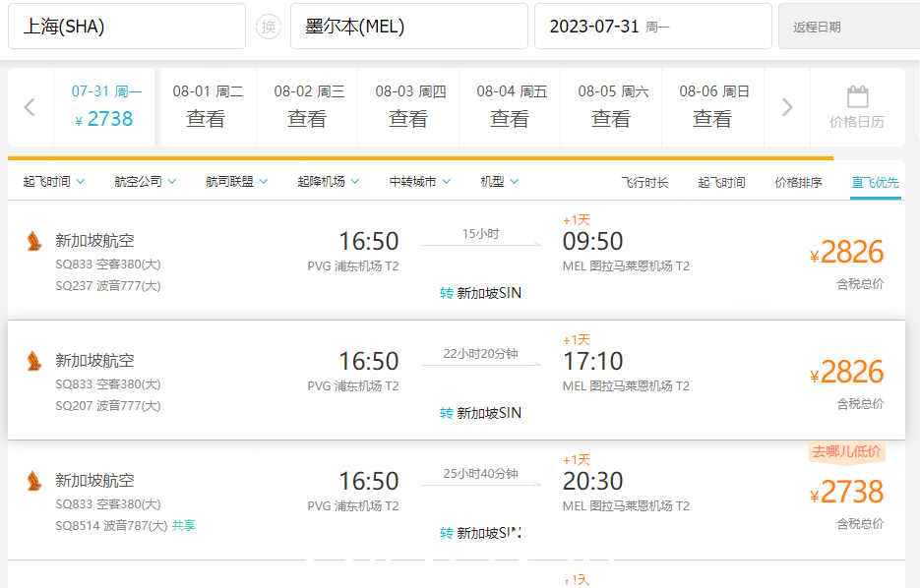Viewport: 920px width, 588px height.
Task: Sort flights by 价格排序
Action: (798, 182)
